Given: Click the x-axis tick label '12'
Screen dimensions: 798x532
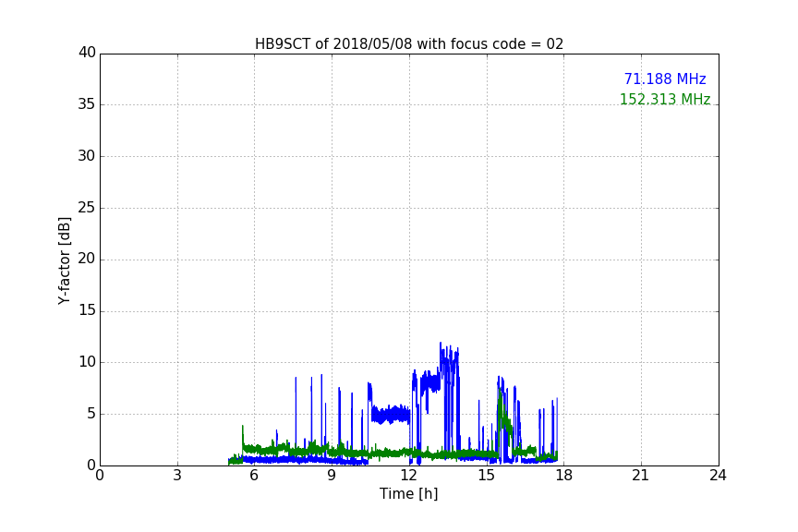Looking at the screenshot, I should pos(409,476).
